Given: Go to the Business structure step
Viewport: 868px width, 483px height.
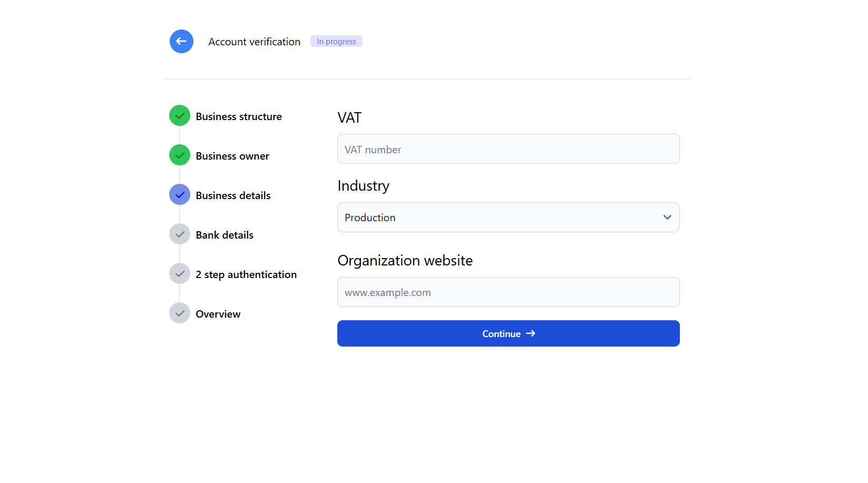Looking at the screenshot, I should 239,116.
